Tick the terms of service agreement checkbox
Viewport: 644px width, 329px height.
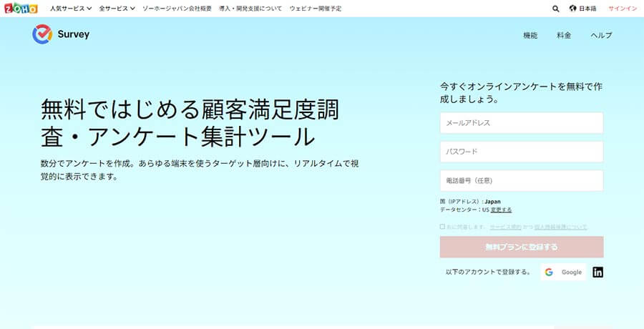tap(443, 227)
